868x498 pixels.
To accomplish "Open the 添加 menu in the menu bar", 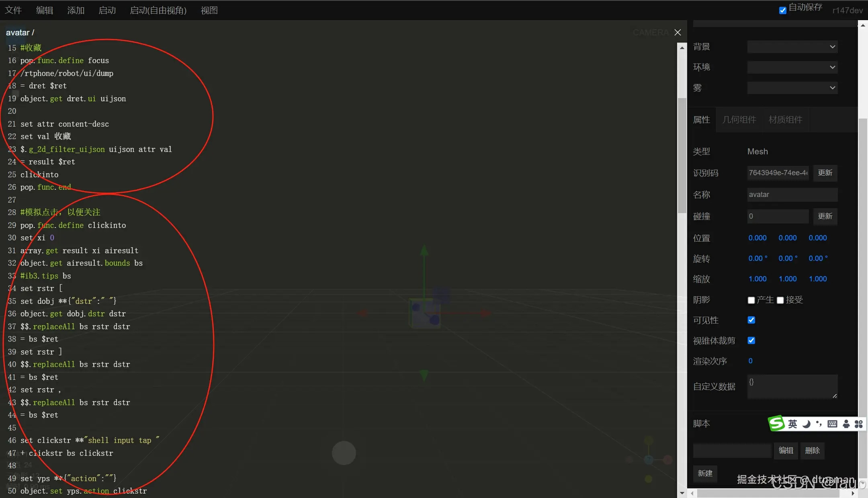I will [x=76, y=10].
